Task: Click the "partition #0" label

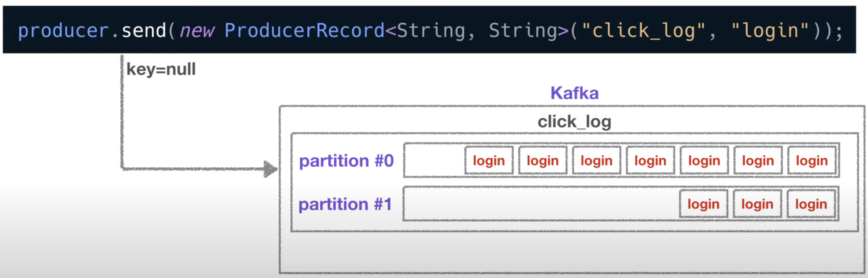Action: [x=346, y=160]
